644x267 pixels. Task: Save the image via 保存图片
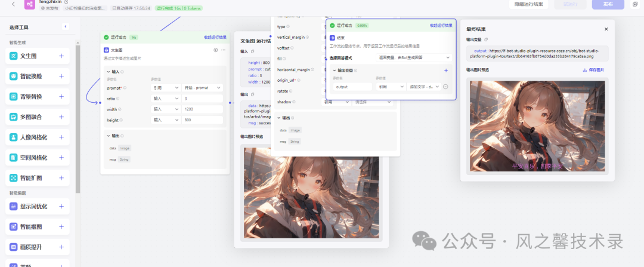593,70
